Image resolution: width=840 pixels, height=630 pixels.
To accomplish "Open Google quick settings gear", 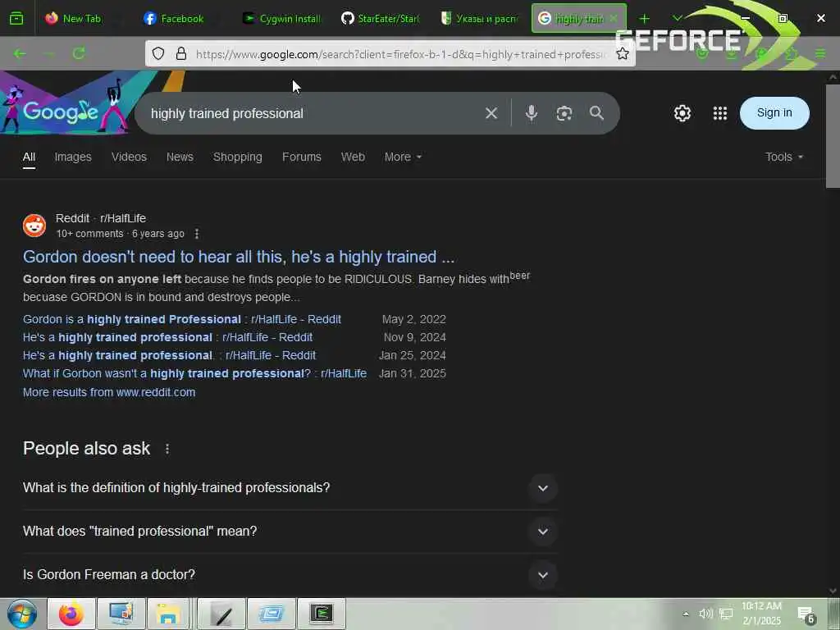I will click(682, 113).
